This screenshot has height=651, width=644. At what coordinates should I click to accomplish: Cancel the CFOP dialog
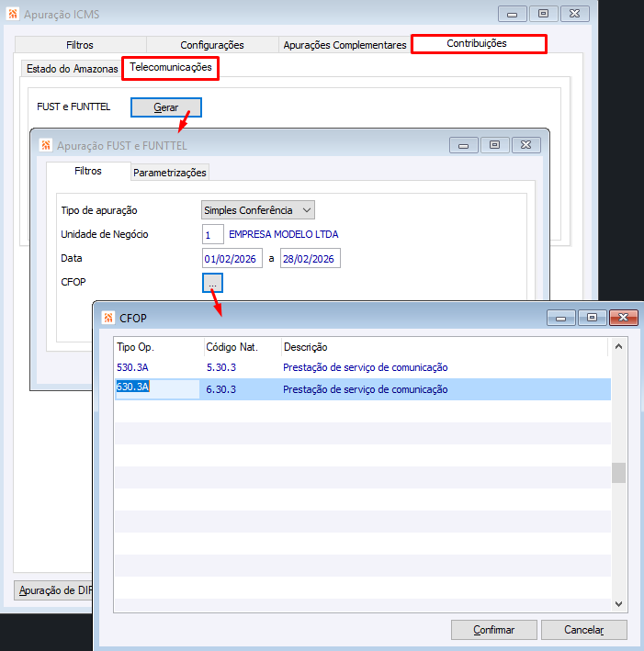point(583,630)
